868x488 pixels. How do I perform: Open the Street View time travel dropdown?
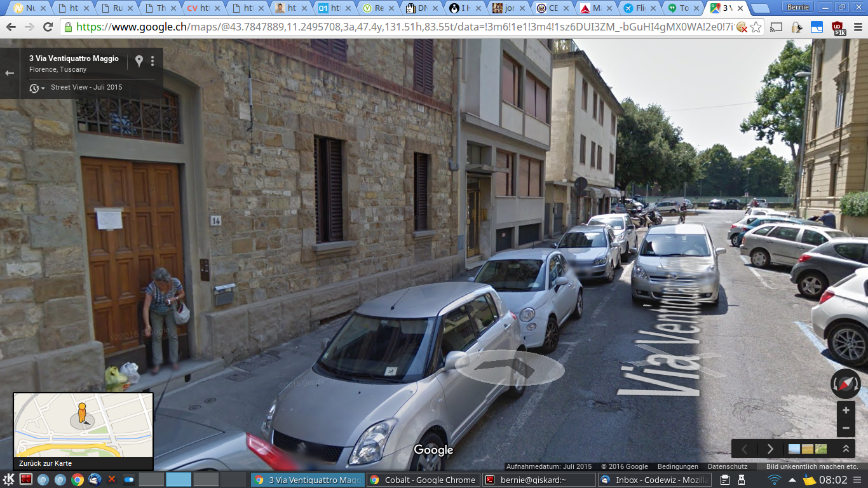point(37,88)
